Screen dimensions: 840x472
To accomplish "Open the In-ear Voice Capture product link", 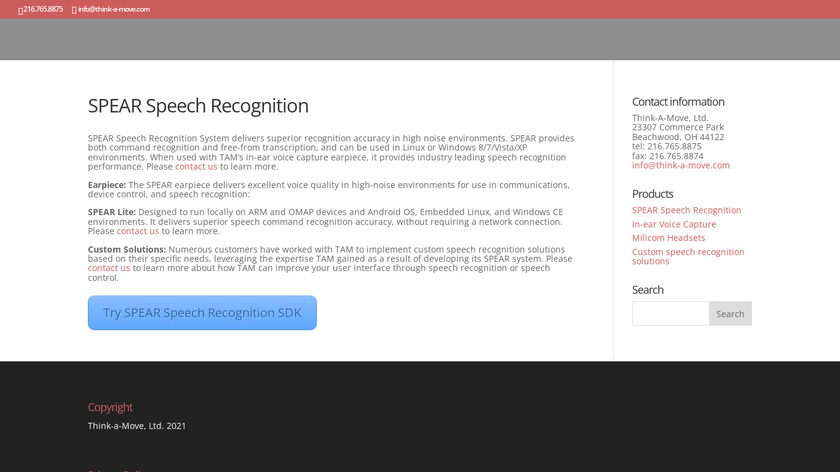I will pyautogui.click(x=673, y=224).
